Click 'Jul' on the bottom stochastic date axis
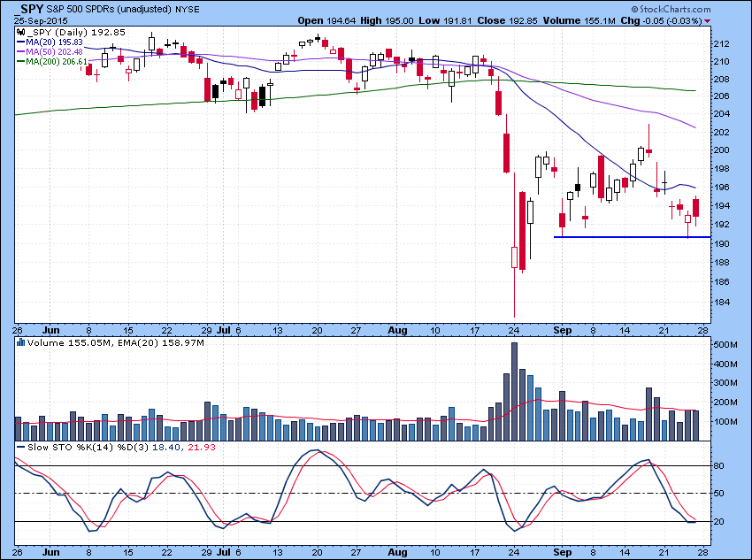Screen dimensions: 752x560 coord(223,552)
